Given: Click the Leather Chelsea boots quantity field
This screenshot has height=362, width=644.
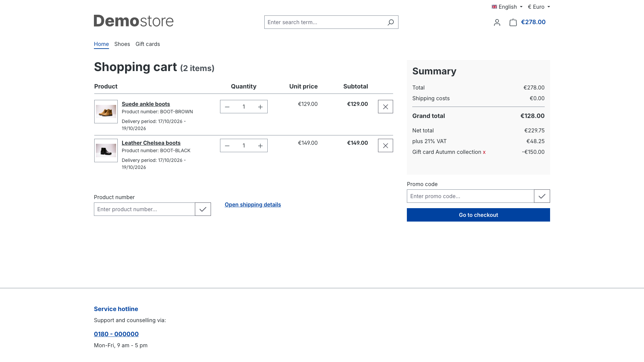Looking at the screenshot, I should [x=244, y=145].
